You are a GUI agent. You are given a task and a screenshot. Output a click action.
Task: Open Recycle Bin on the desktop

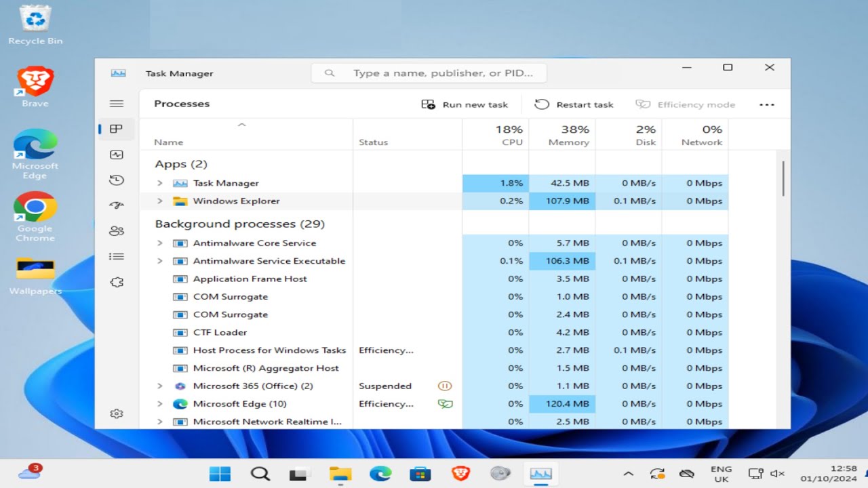point(35,24)
